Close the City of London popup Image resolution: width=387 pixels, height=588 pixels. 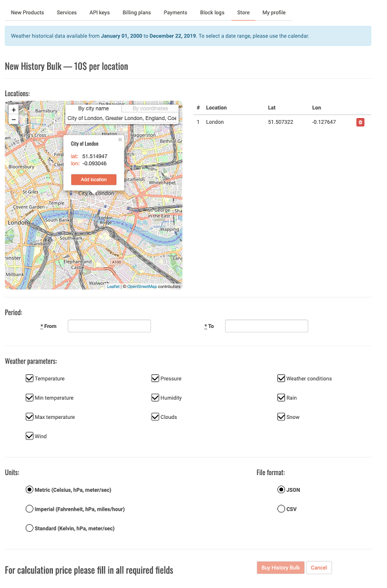(x=120, y=139)
